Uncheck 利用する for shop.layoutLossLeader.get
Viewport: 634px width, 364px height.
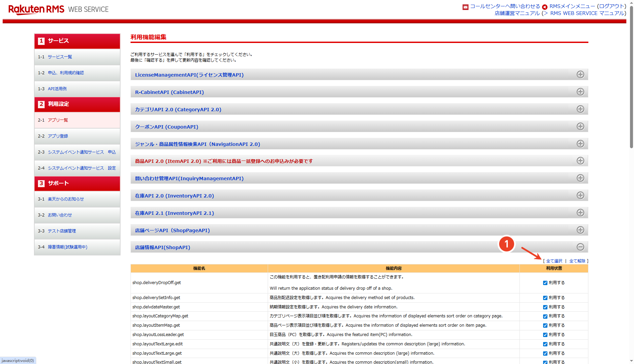coord(545,335)
